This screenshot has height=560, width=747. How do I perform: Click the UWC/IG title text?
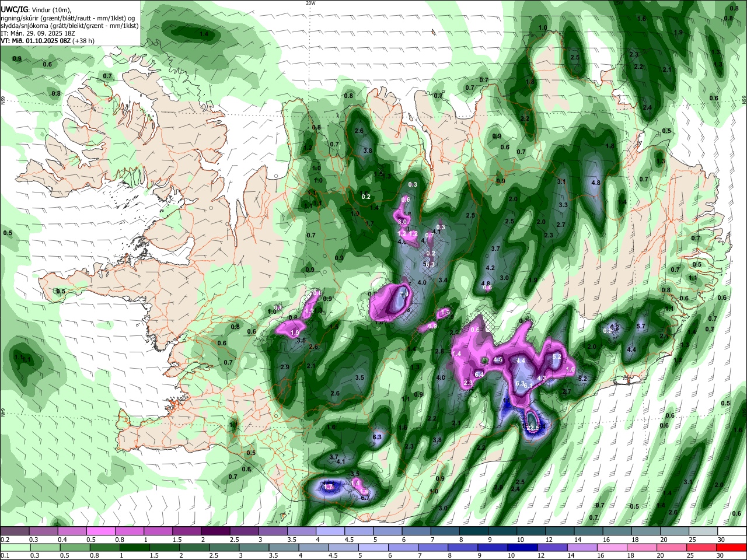pos(14,10)
